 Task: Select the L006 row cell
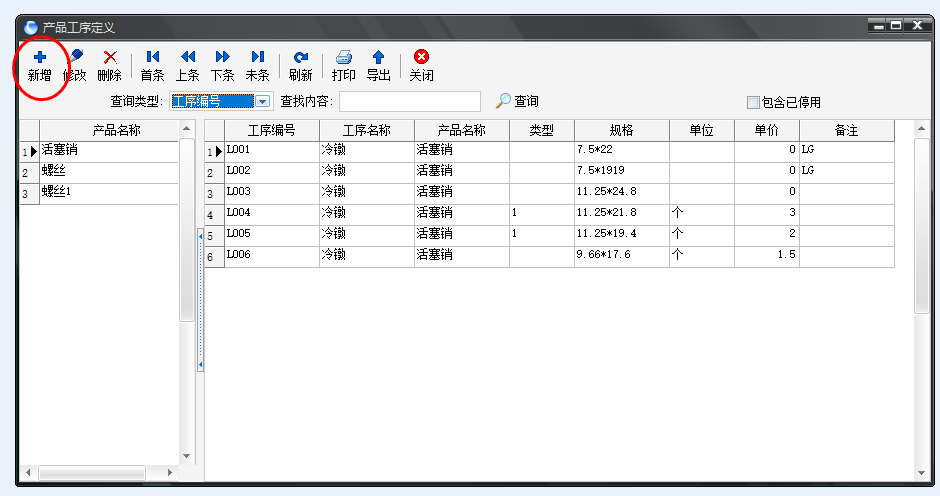[272, 255]
